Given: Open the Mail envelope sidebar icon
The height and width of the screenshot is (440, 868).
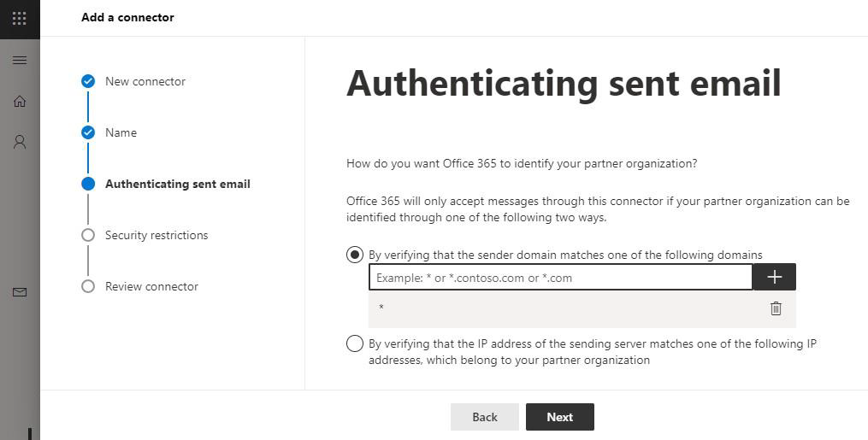Looking at the screenshot, I should coord(19,292).
